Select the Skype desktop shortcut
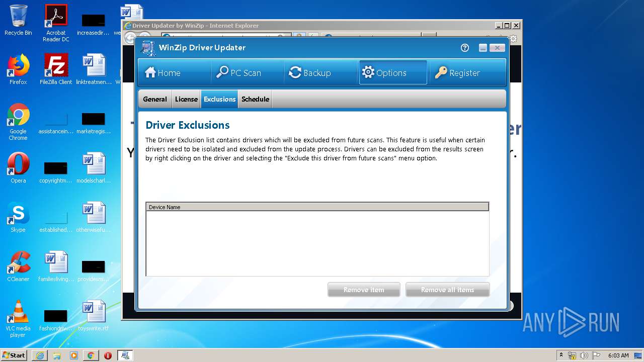The height and width of the screenshot is (362, 644). [18, 217]
